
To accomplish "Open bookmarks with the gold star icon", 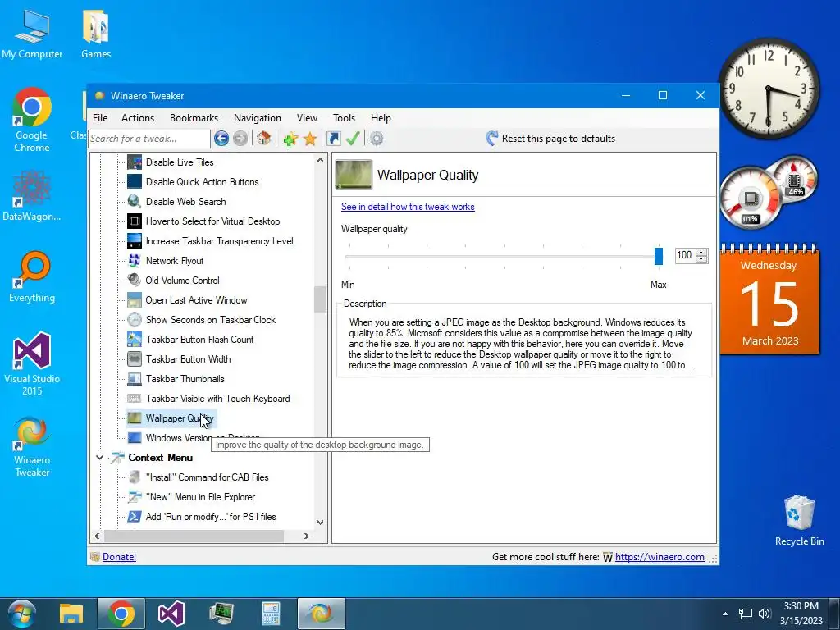I will pos(310,139).
